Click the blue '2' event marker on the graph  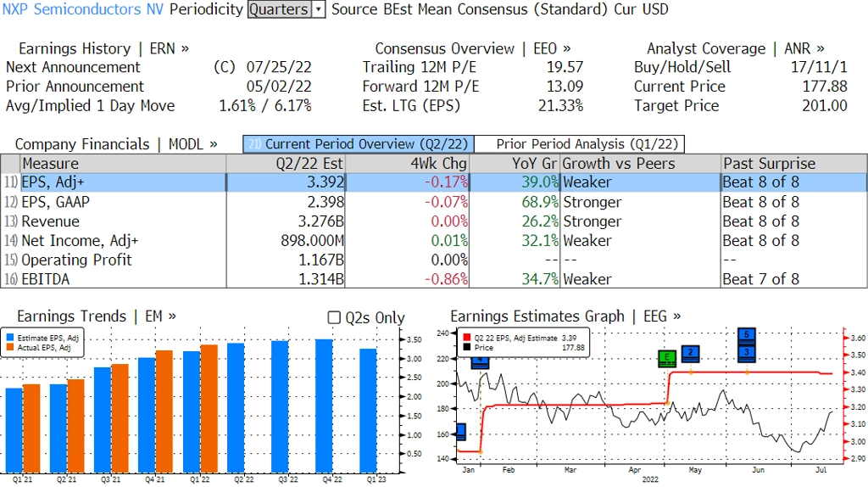point(690,354)
